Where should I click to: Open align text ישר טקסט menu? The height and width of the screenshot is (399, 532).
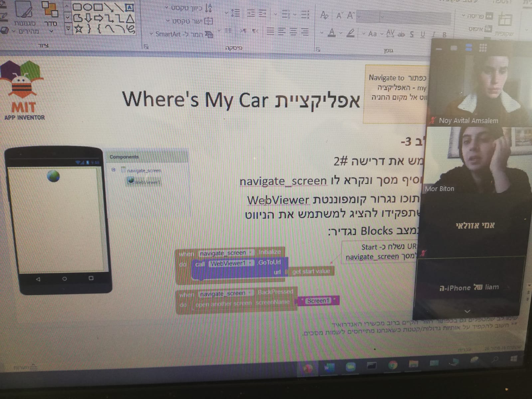[190, 21]
